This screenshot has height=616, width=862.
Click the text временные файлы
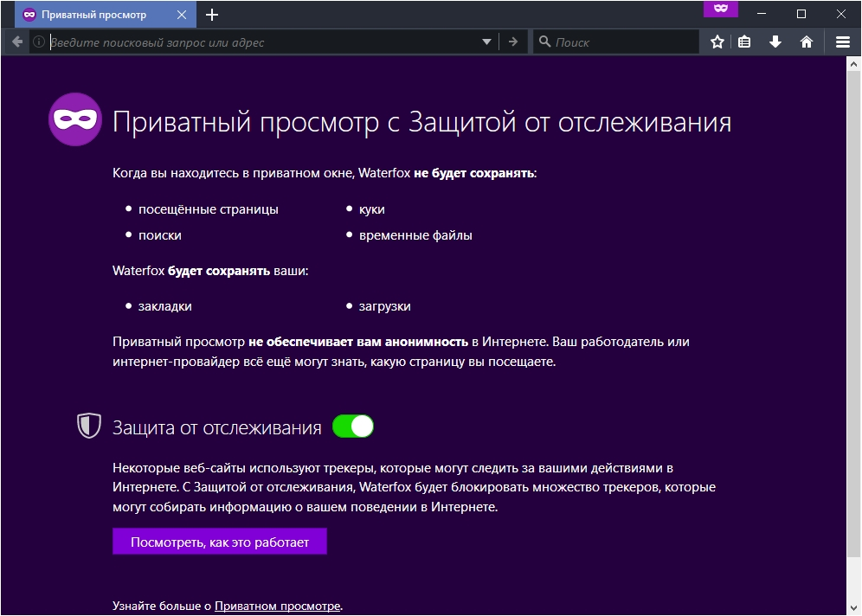tap(415, 235)
